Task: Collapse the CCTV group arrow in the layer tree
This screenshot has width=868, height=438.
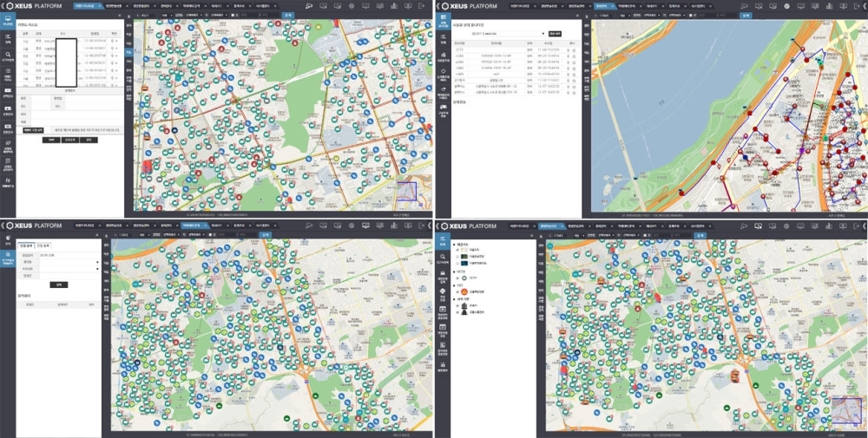Action: point(453,271)
